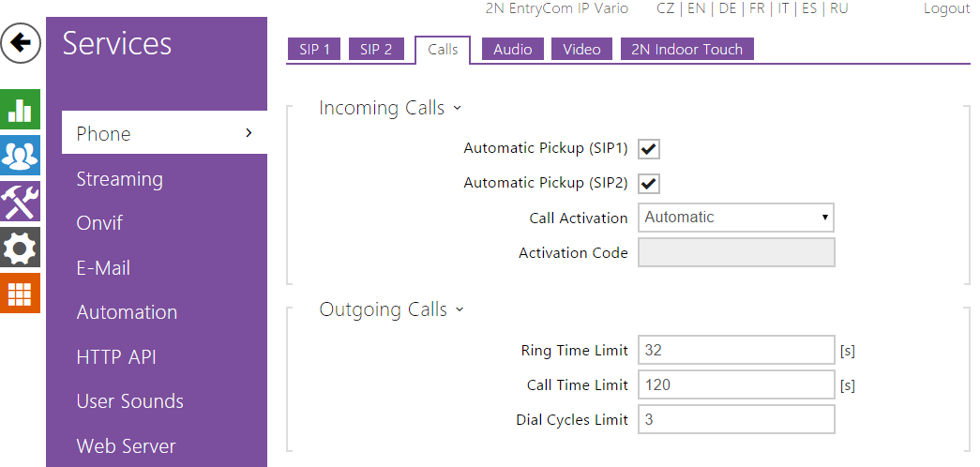This screenshot has height=467, width=980.
Task: Open the green Status chart icon
Action: coord(21,109)
